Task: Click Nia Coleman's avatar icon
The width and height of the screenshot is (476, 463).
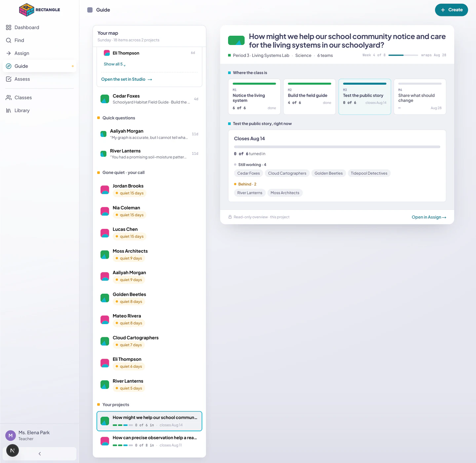Action: [105, 211]
